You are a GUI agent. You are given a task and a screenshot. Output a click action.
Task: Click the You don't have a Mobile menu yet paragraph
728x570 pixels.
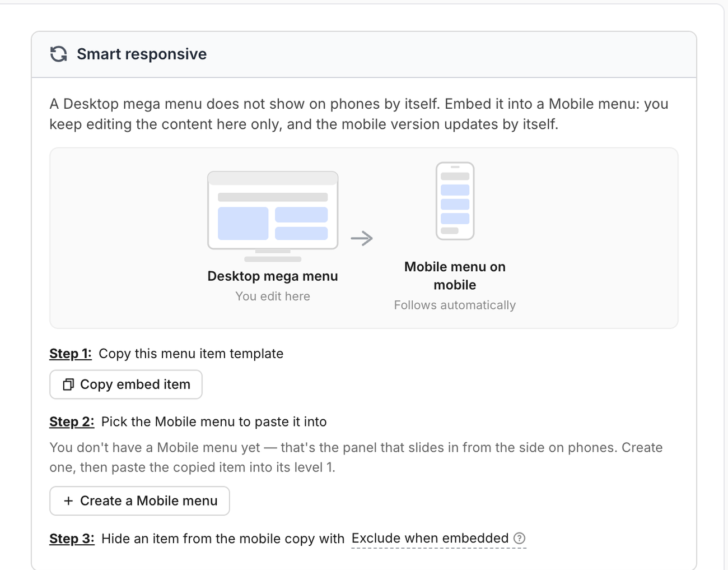pos(356,457)
